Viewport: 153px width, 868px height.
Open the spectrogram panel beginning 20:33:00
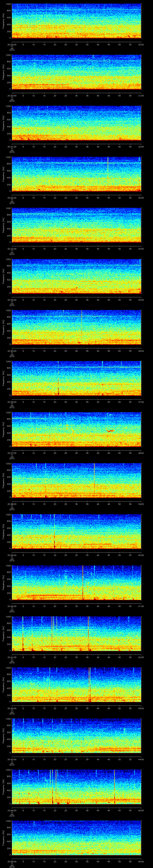pyautogui.click(x=77, y=225)
